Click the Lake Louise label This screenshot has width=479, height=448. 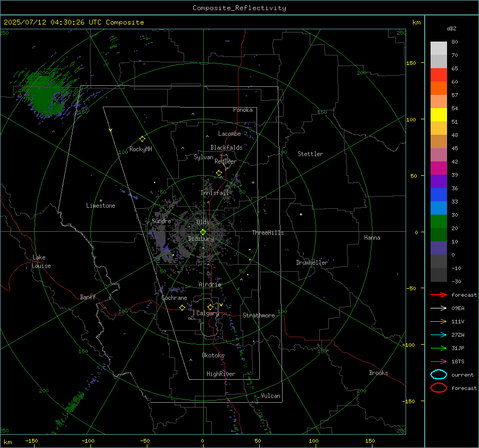[41, 262]
